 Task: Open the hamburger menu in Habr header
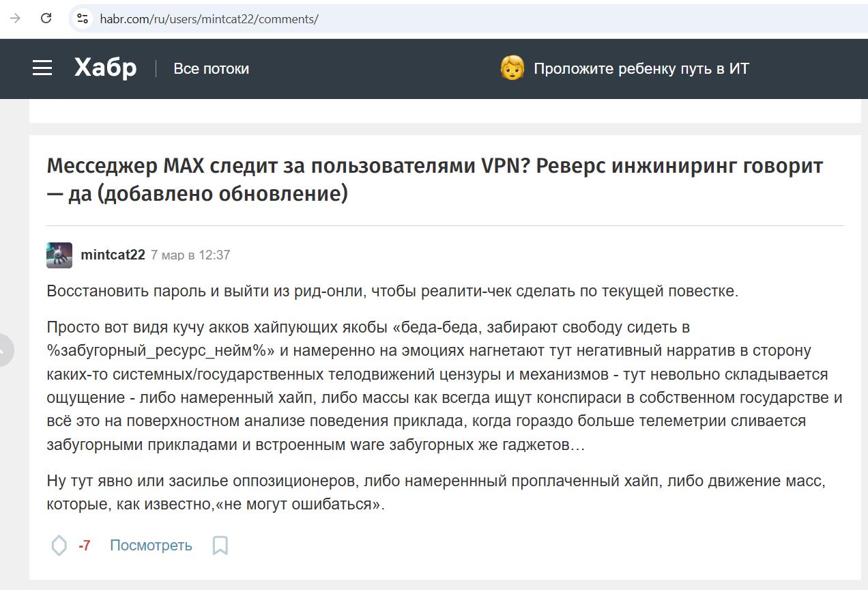42,68
